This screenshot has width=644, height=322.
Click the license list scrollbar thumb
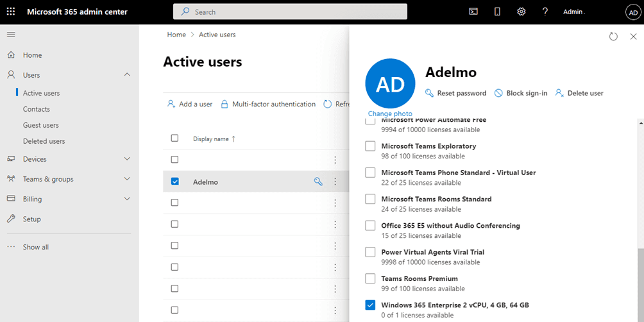point(641,285)
